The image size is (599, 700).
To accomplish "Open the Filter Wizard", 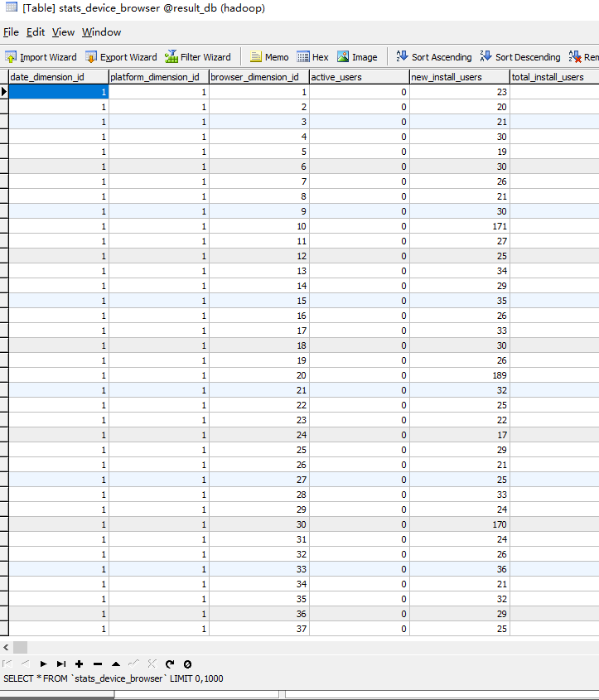I will tap(198, 57).
